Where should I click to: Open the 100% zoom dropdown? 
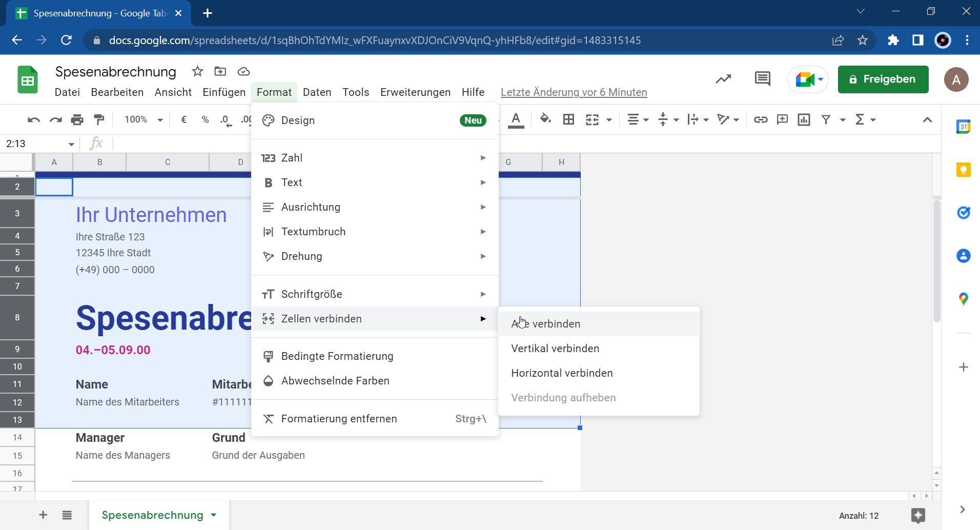point(144,120)
